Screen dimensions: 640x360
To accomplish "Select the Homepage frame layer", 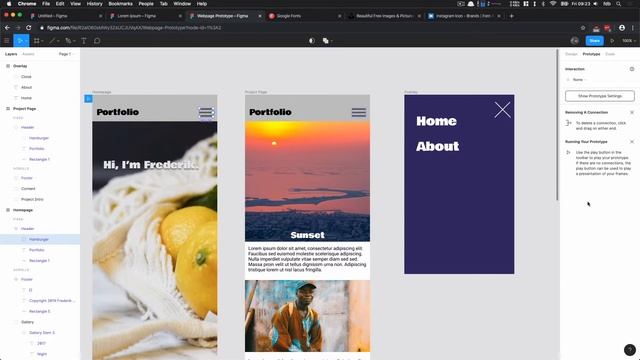I will (23, 210).
